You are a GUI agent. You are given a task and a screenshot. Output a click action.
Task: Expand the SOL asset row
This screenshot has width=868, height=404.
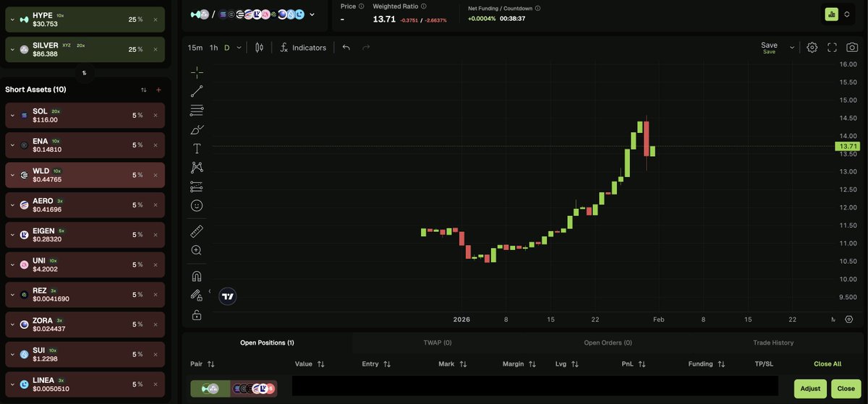[x=12, y=116]
